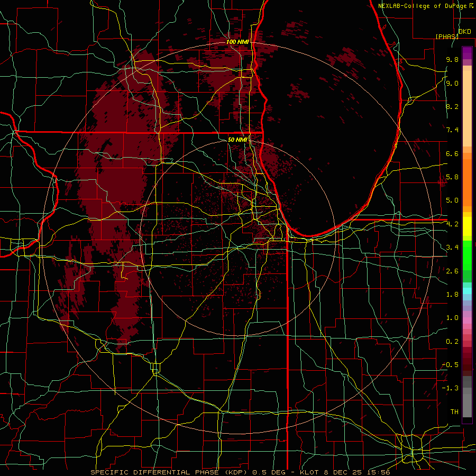The height and width of the screenshot is (476, 476).
Task: Click the 50 NMI range ring label
Action: (237, 140)
